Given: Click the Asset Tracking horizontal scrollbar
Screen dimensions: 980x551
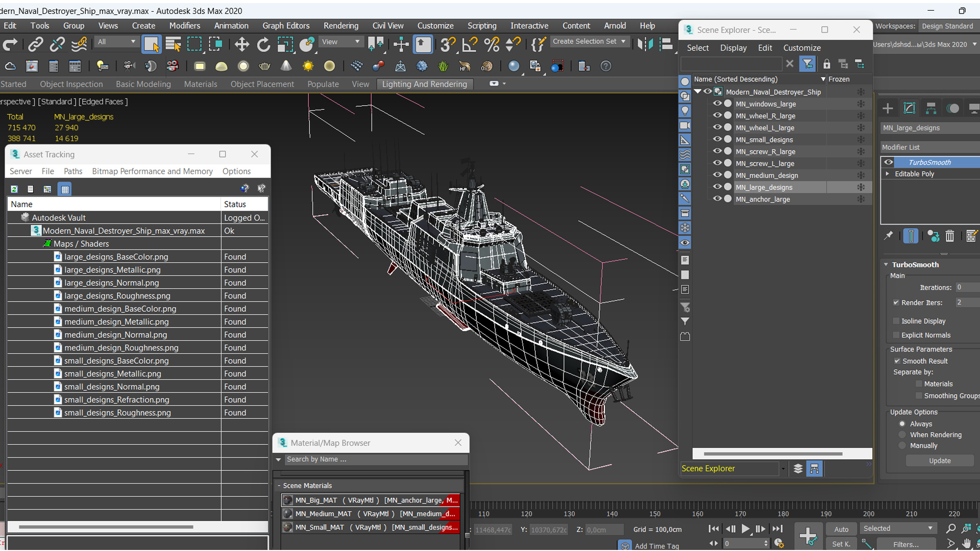Looking at the screenshot, I should pos(106,527).
